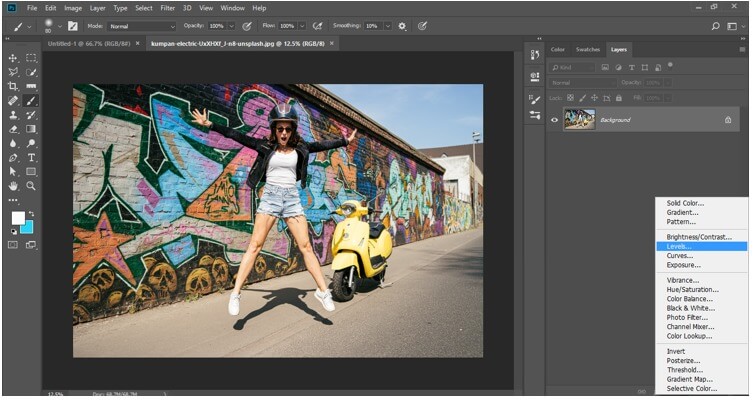
Task: Toggle pressure for opacity button
Action: click(x=247, y=26)
